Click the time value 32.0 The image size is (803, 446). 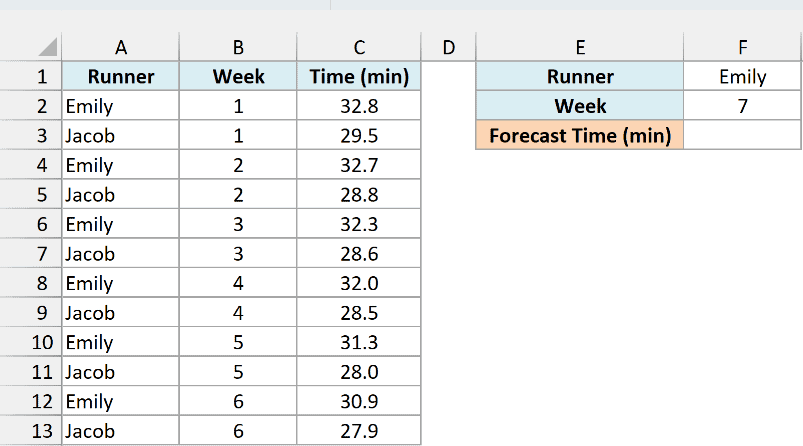(359, 283)
